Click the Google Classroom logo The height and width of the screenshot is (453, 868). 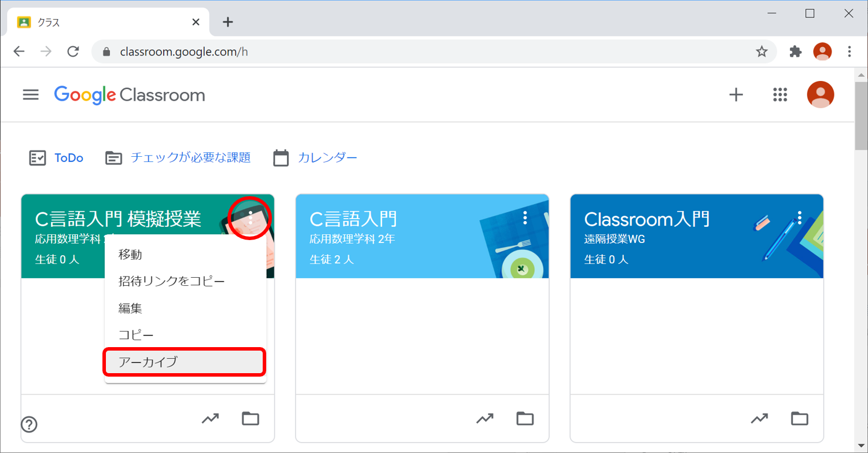130,95
